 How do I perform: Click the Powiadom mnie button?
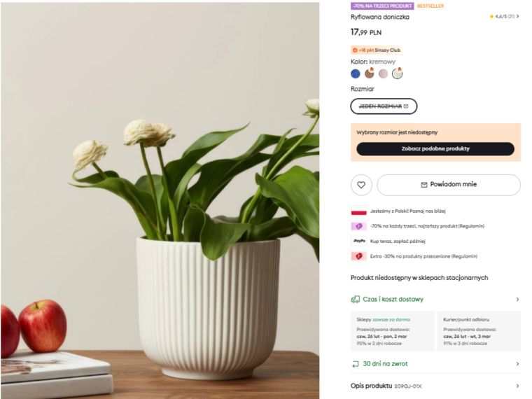449,185
